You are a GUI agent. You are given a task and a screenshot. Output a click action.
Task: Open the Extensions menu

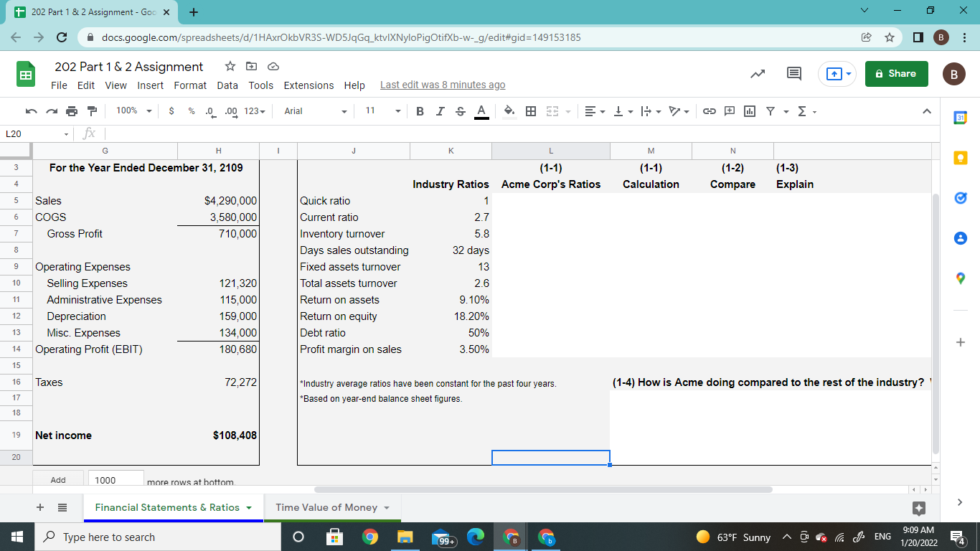coord(308,85)
